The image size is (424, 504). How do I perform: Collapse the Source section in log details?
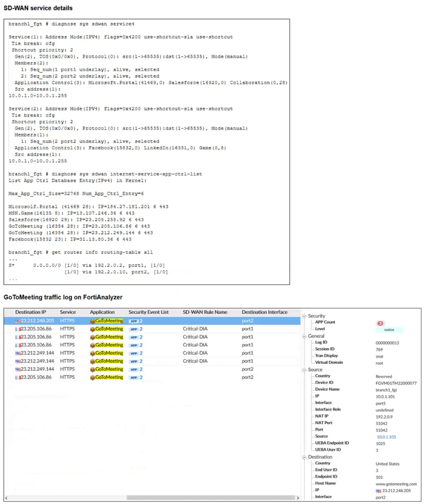pos(304,370)
